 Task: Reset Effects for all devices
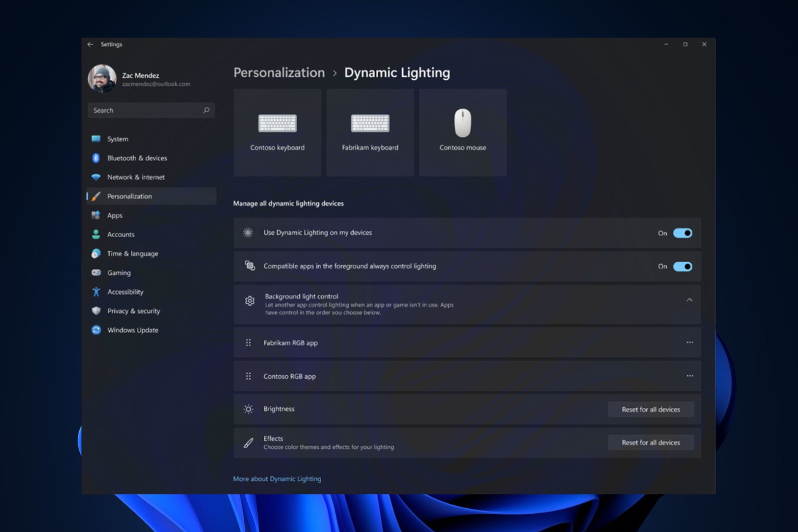pos(651,443)
